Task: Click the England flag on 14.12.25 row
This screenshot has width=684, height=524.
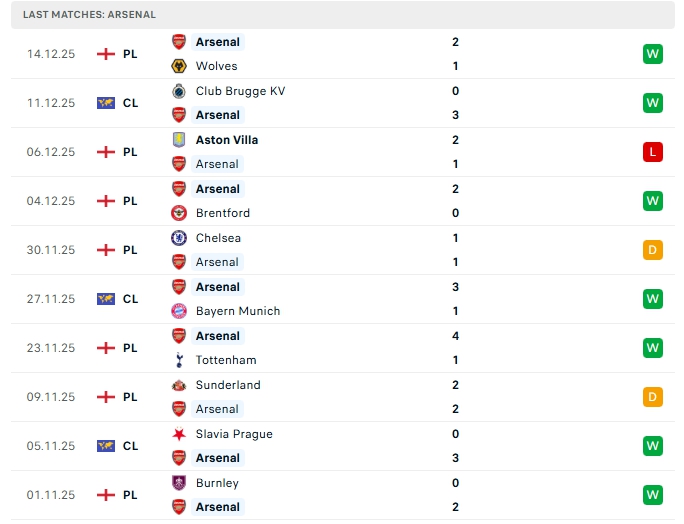Action: [106, 54]
